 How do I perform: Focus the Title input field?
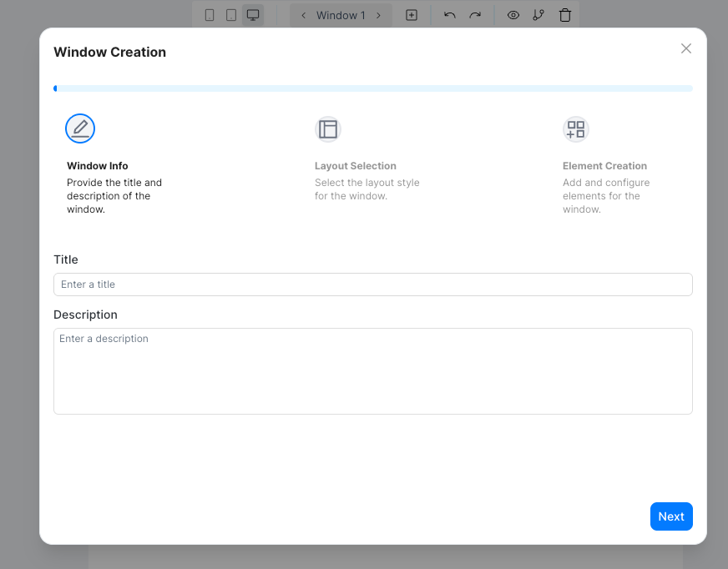pos(372,284)
